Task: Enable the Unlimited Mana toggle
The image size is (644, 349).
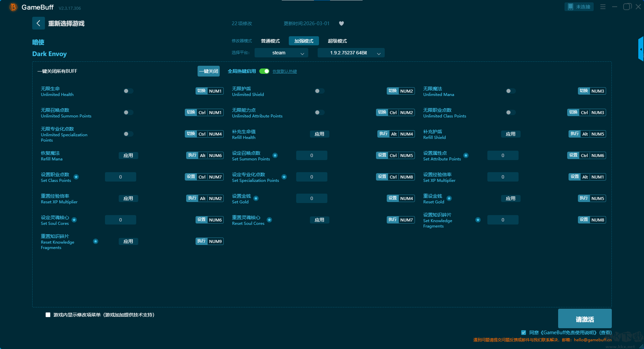Action: pyautogui.click(x=511, y=91)
